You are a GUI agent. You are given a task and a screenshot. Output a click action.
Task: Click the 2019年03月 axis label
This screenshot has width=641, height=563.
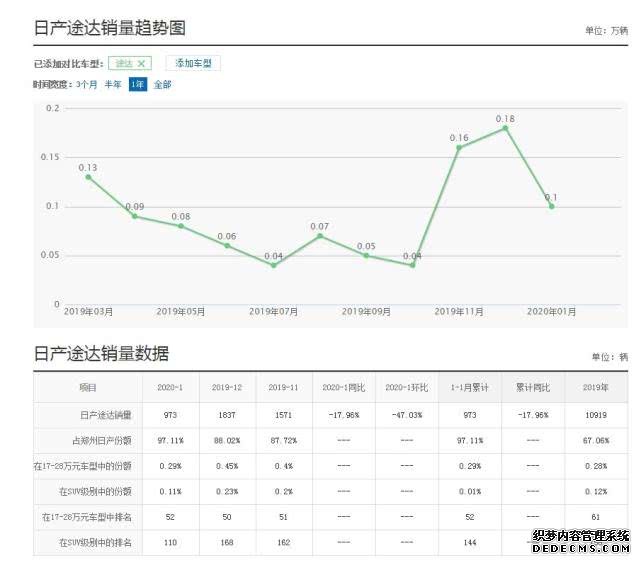(88, 312)
